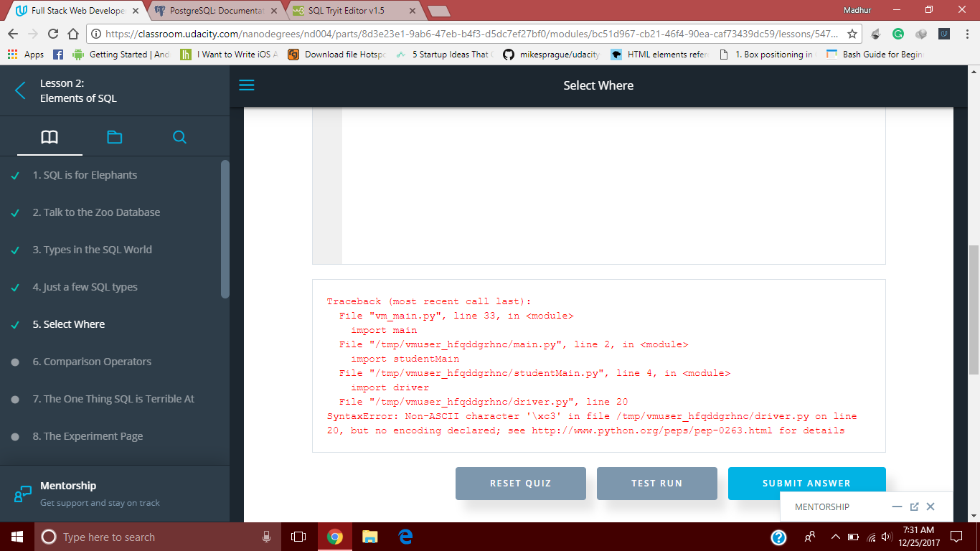The height and width of the screenshot is (551, 980).
Task: Open the resources folder icon in sidebar
Action: (x=114, y=136)
